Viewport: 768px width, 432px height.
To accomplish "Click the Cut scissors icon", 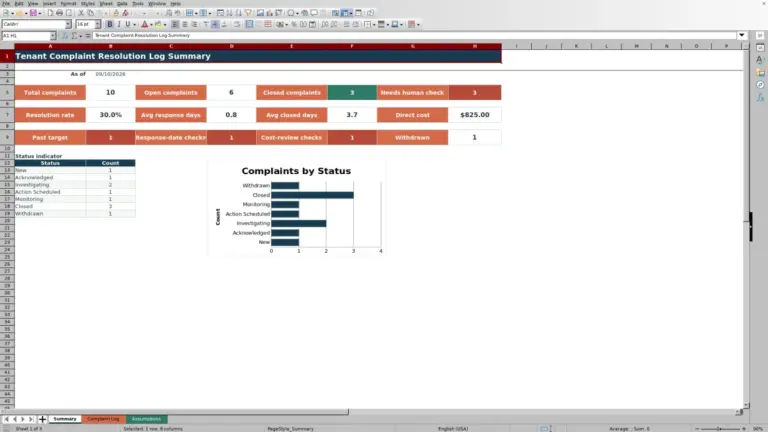I will point(81,13).
